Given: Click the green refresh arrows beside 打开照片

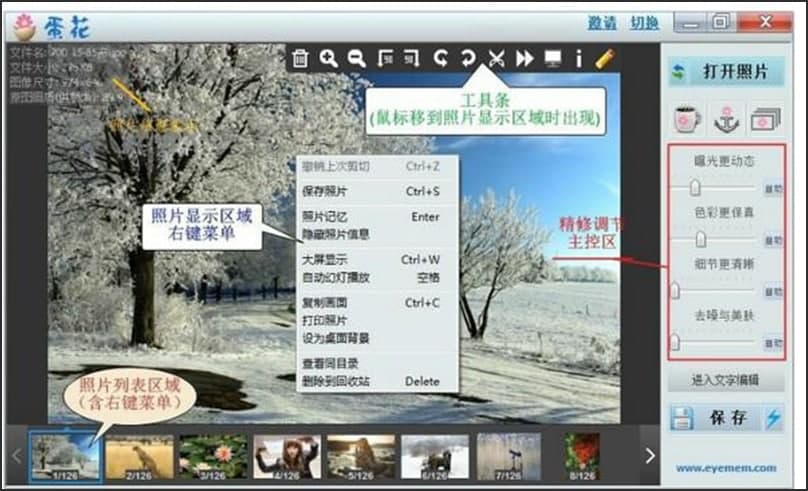Looking at the screenshot, I should point(679,72).
